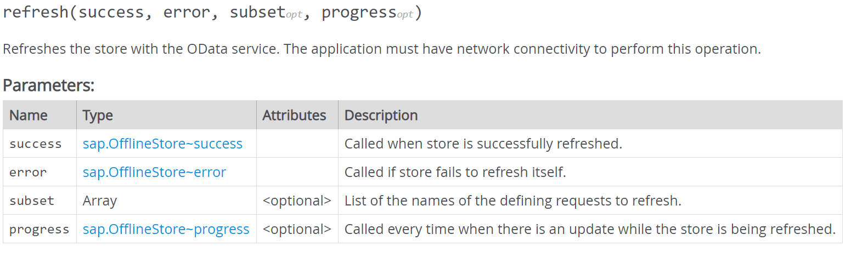The height and width of the screenshot is (263, 868).
Task: Click the 'Refreshes the store' summary paragraph
Action: [x=381, y=49]
